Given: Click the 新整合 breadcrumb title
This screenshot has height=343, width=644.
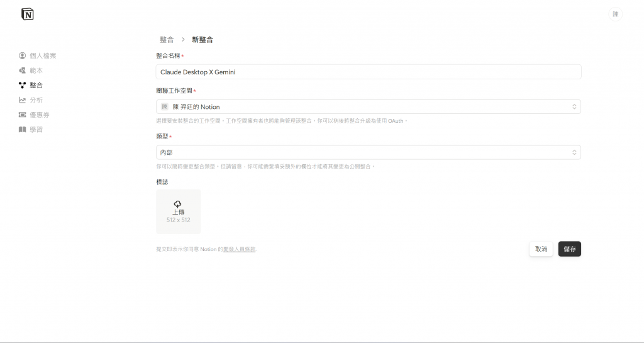Looking at the screenshot, I should pos(203,40).
